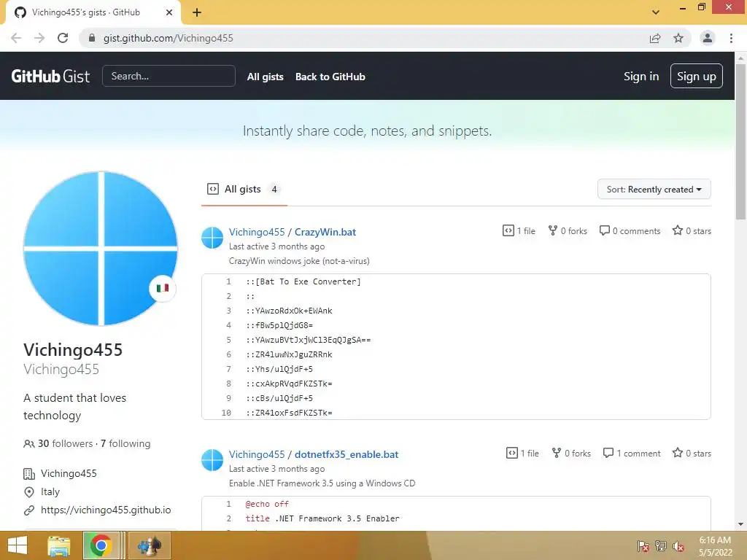Screen dimensions: 747x560
Task: Click the Italy location text
Action: (x=50, y=492)
